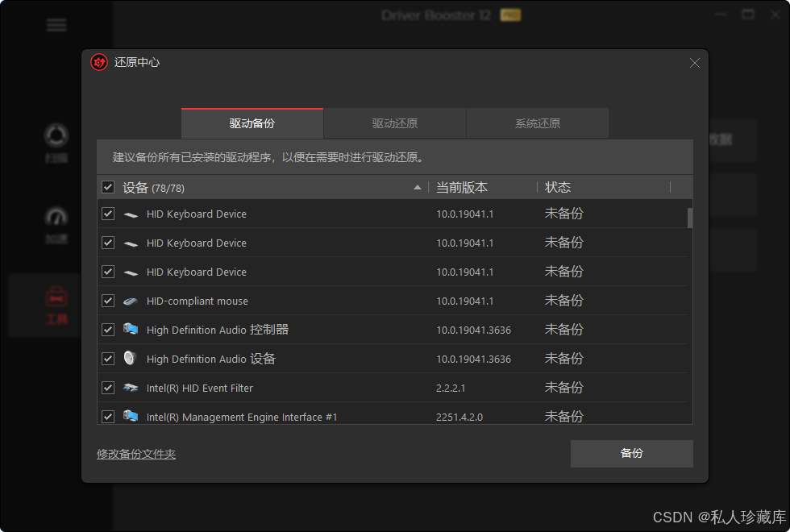Click the 备份 button
Screen dimensions: 790x532
coord(632,453)
